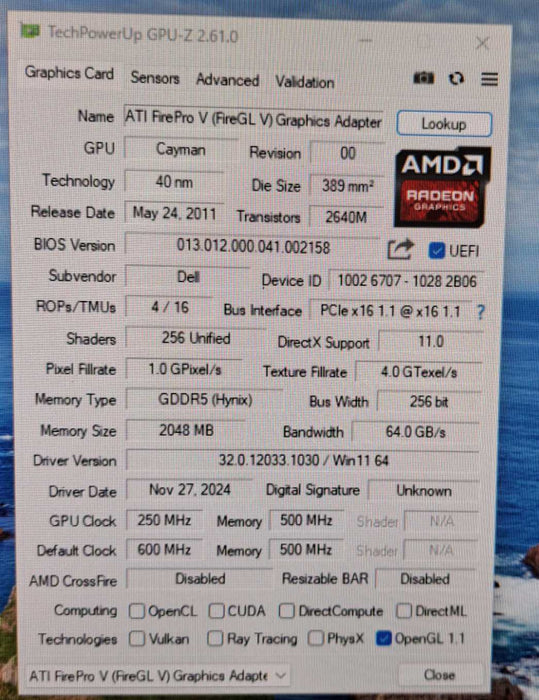Viewport: 539px width, 700px height.
Task: Toggle the DirectML checkbox
Action: point(404,611)
